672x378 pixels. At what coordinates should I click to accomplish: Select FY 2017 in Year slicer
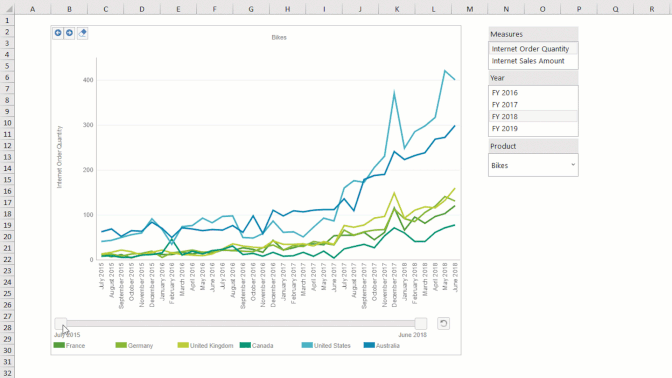pyautogui.click(x=533, y=105)
